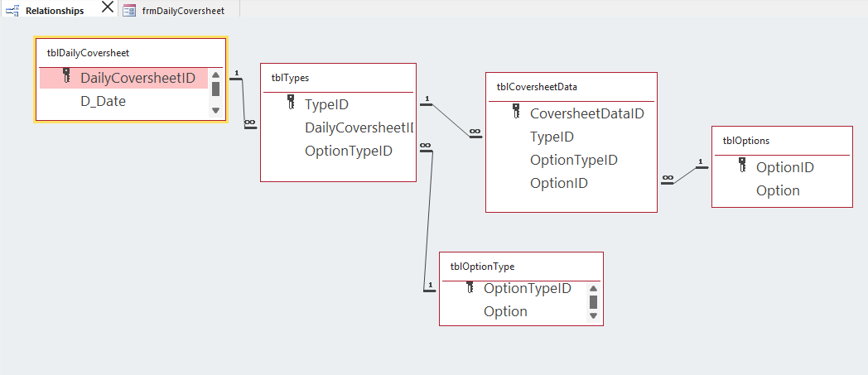Viewport: 868px width, 375px height.
Task: Select the Relationships tab
Action: (x=54, y=10)
